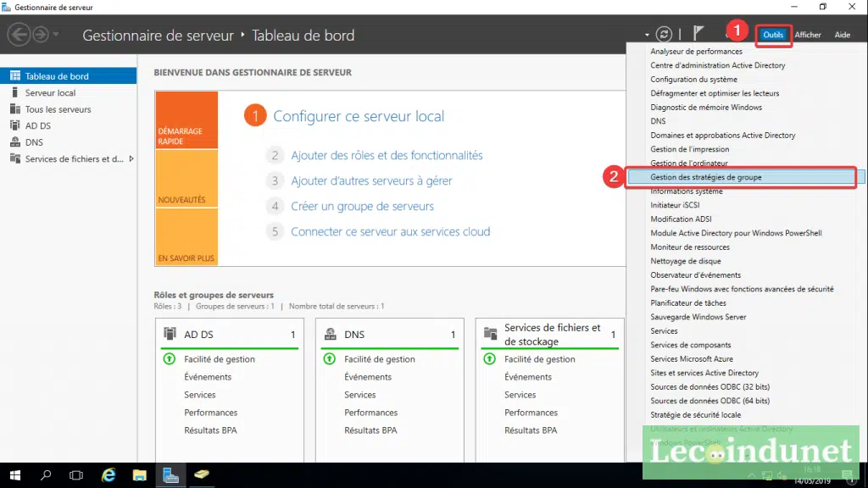Viewport: 868px width, 488px height.
Task: Click the Tableau de bord sidebar icon
Action: [x=15, y=75]
